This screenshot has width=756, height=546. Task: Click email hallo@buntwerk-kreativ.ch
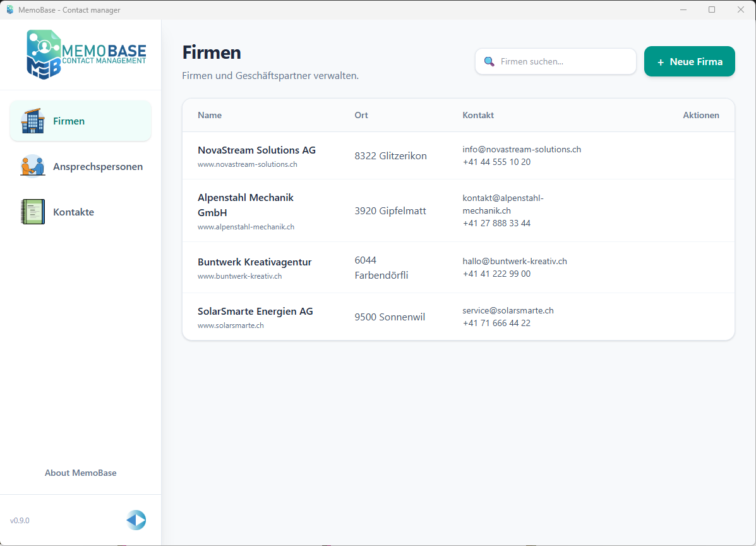[x=515, y=261]
